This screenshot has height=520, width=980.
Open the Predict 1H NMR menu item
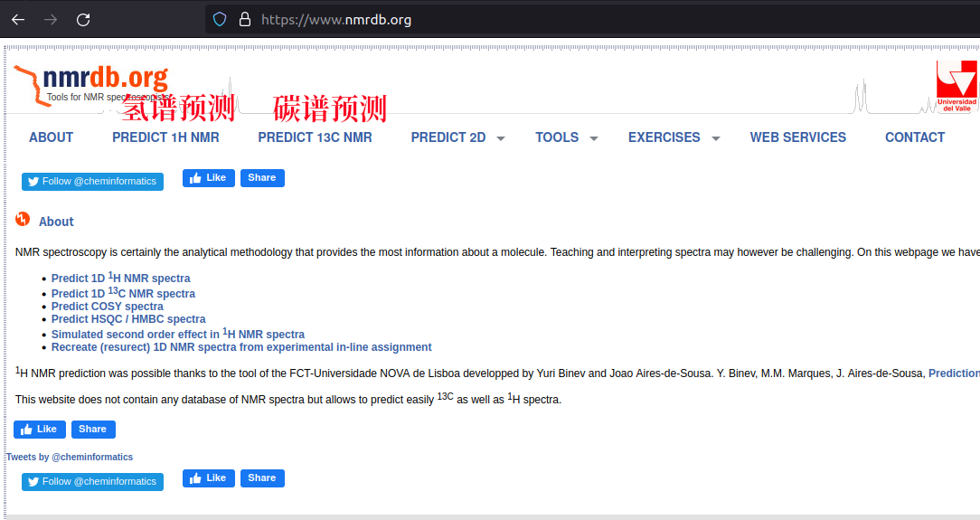point(165,137)
